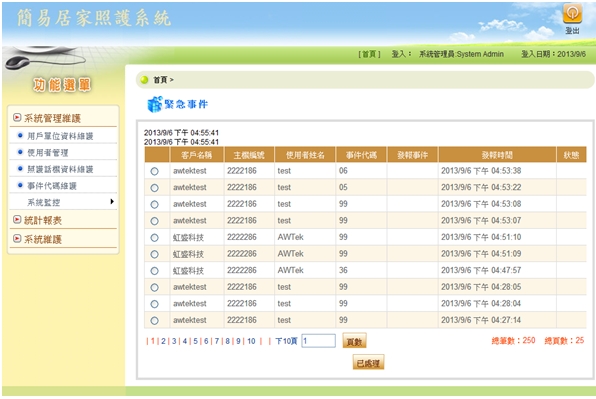Click the 系統管理員:System Admin text
This screenshot has height=399, width=596.
click(x=461, y=54)
